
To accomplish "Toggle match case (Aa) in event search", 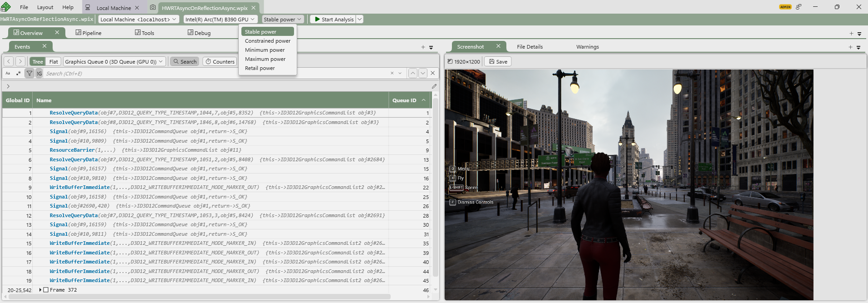I will [8, 73].
